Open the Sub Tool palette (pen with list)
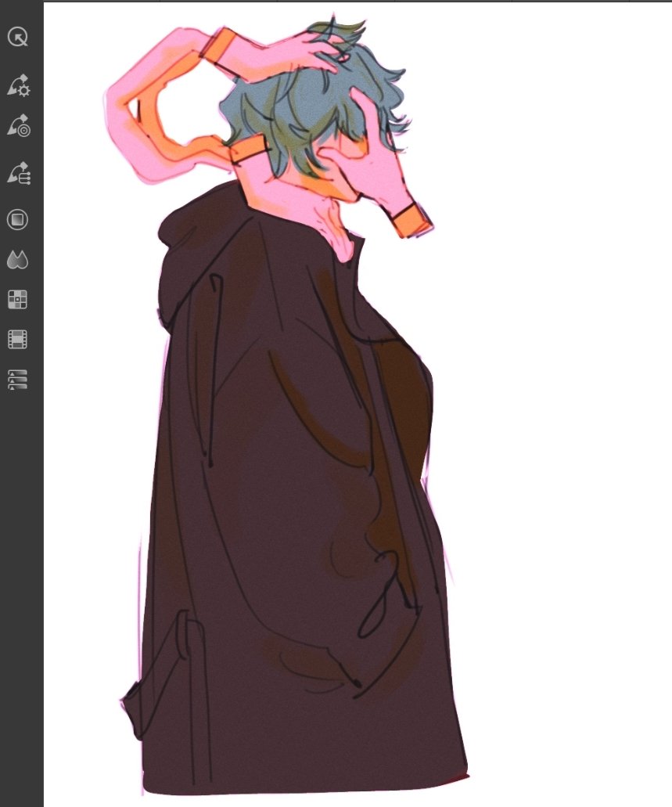Image resolution: width=672 pixels, height=807 pixels. 19,173
